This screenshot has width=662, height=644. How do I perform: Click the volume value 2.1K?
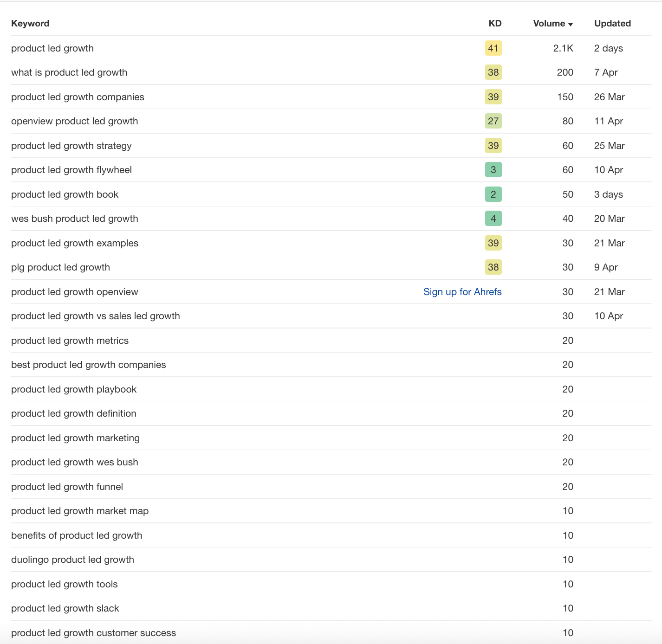[563, 48]
